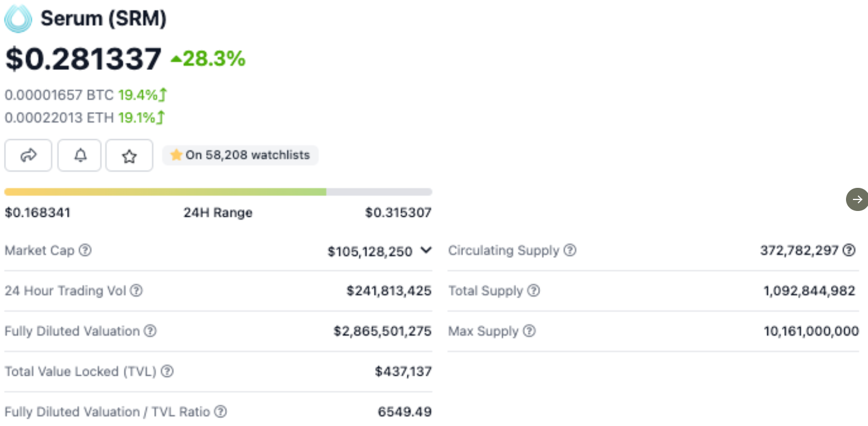Viewport: 868px width, 426px height.
Task: Click Fully Diluted Valuation / TVL Ratio label
Action: click(107, 412)
